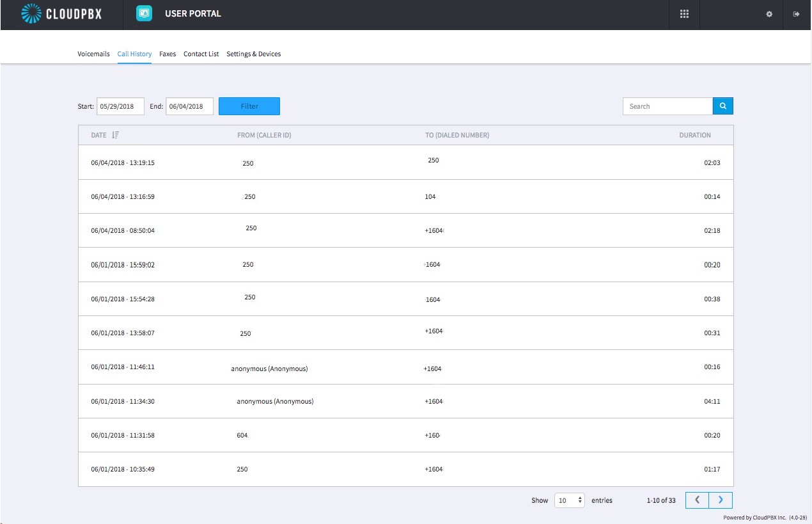Select the 06/04/2018 - 13:19:15 row date

pos(123,163)
